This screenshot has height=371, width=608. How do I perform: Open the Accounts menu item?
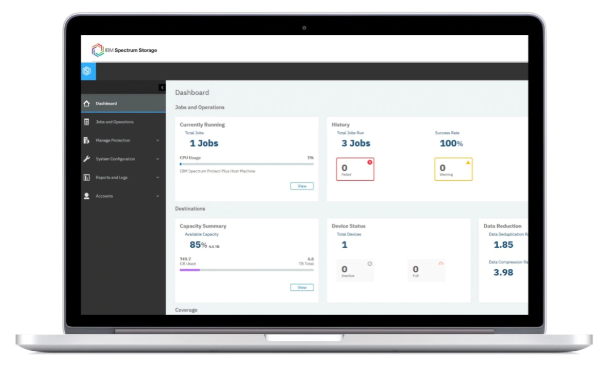[x=123, y=196]
